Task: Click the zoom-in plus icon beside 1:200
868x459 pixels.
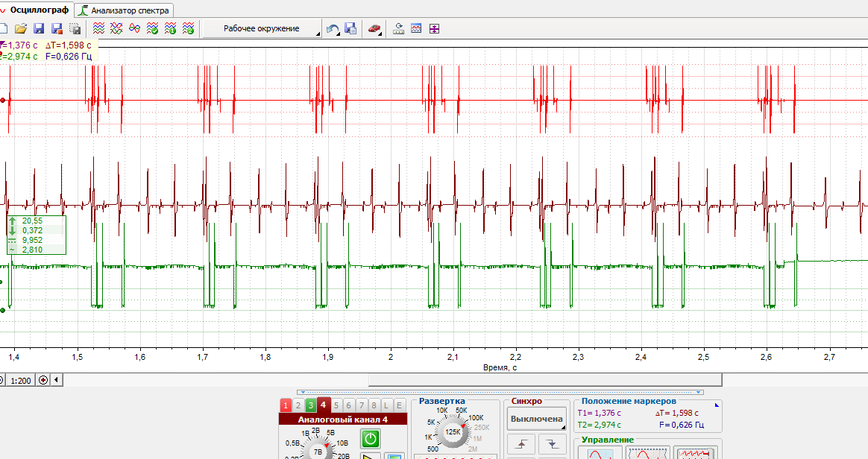Action: [x=43, y=380]
